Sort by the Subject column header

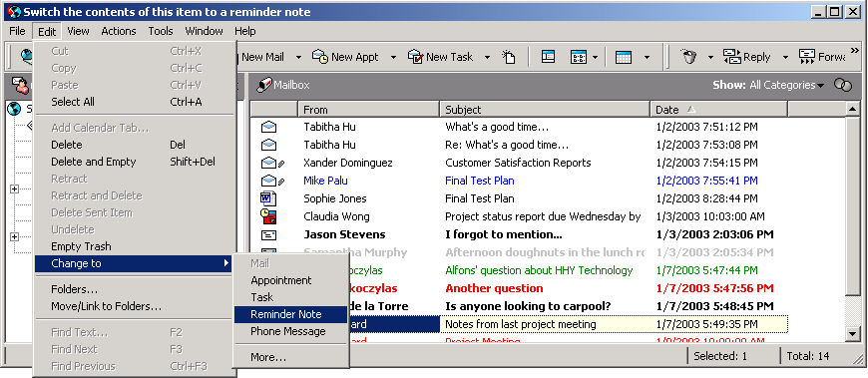(545, 110)
